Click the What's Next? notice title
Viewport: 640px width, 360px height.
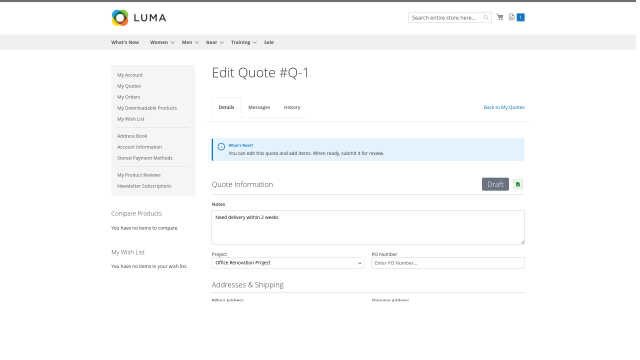point(241,145)
